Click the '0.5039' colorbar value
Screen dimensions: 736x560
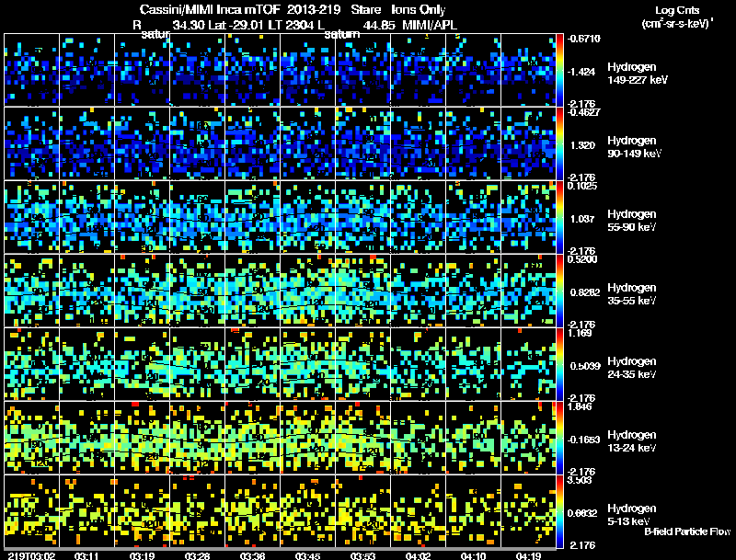tap(585, 366)
